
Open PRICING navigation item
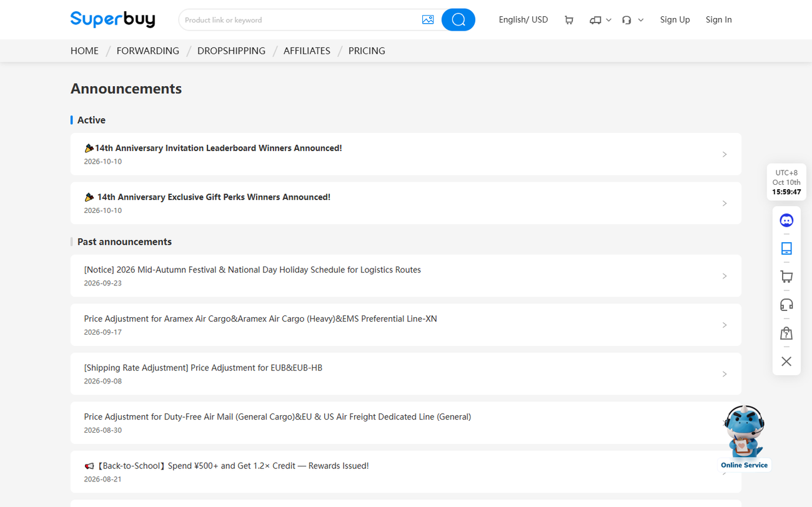click(x=367, y=51)
